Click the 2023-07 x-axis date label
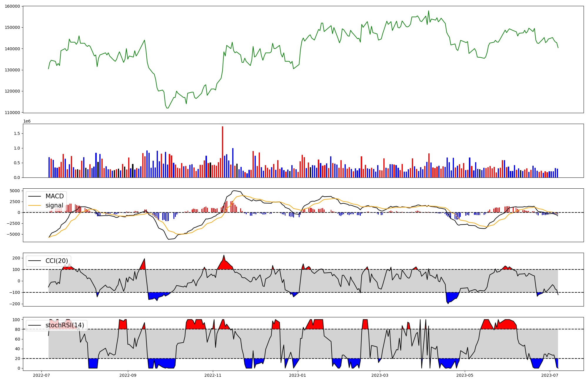The image size is (588, 382). (549, 375)
